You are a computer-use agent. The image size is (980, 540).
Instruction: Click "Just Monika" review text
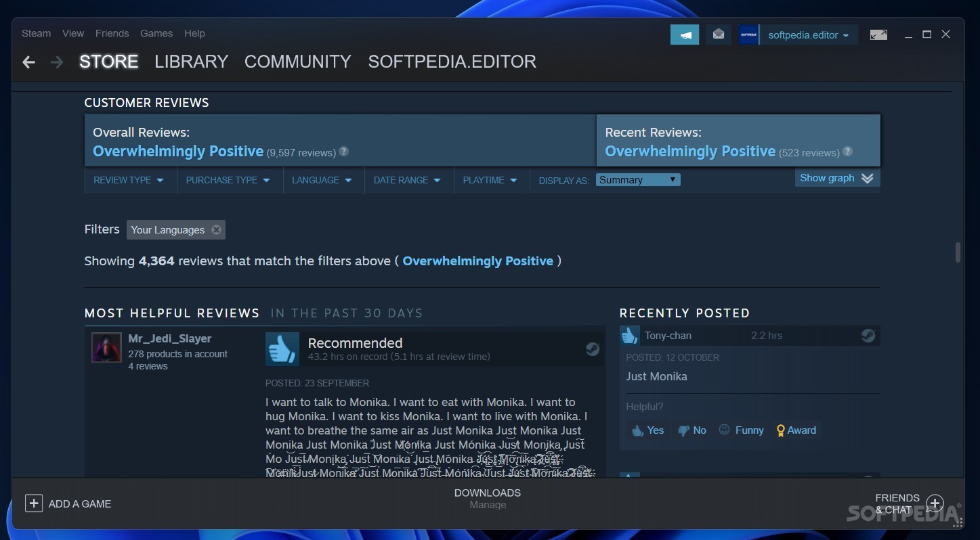click(656, 376)
